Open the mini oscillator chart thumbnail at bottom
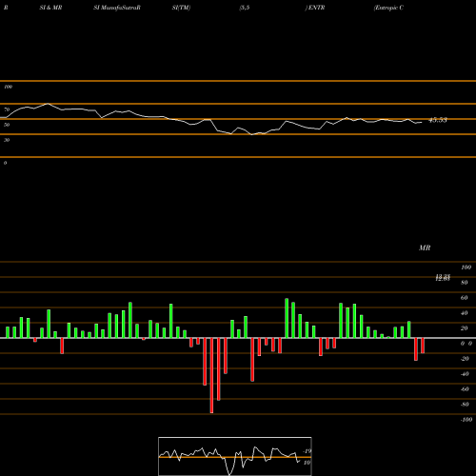The image size is (476, 476). (235, 456)
